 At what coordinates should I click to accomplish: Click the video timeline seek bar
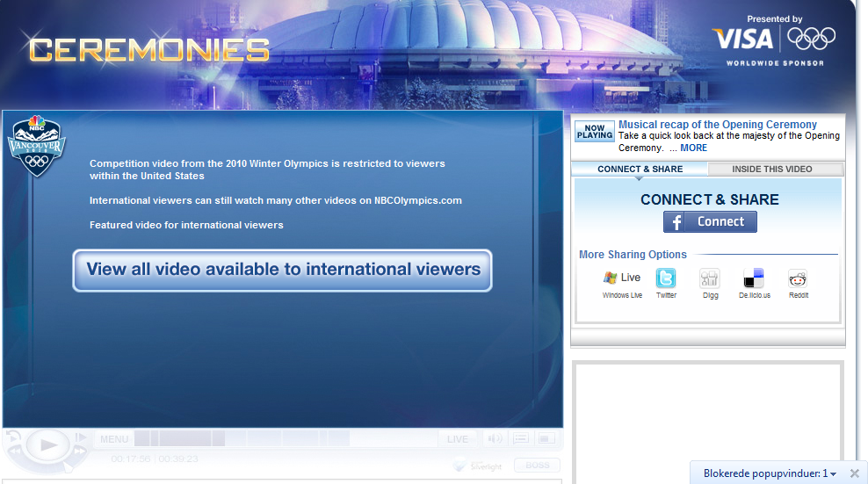coord(281,438)
